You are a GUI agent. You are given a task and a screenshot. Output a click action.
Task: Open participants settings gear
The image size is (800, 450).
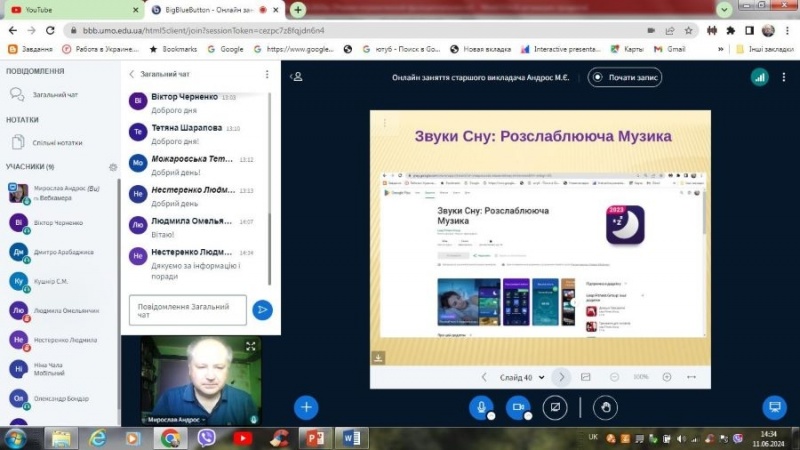tap(113, 167)
